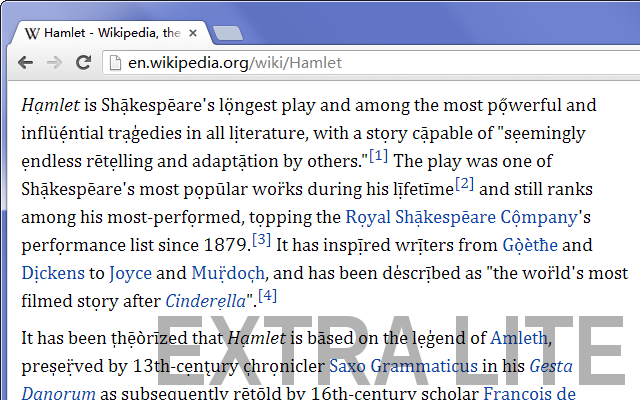Follow the François de link

pyautogui.click(x=530, y=393)
